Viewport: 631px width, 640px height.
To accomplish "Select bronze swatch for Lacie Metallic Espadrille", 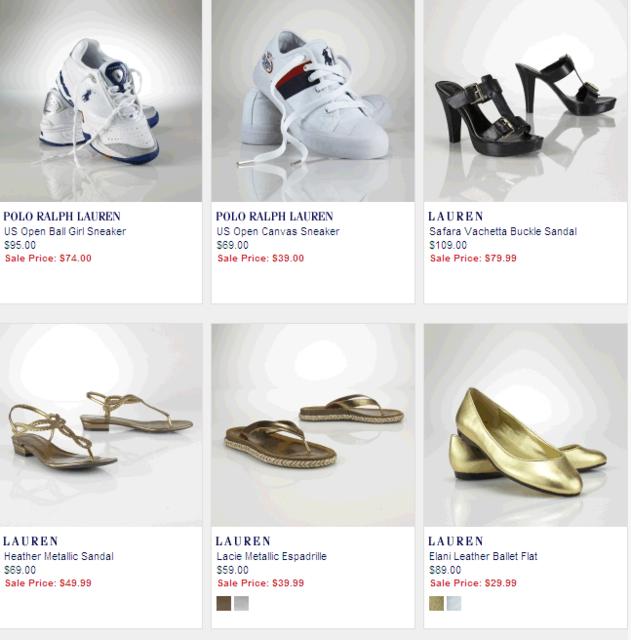I will 224,603.
